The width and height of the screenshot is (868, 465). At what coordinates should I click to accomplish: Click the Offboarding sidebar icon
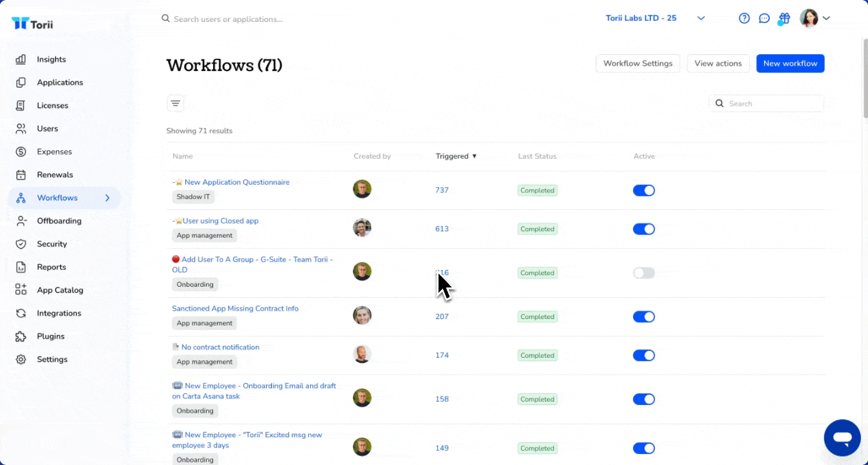click(21, 221)
